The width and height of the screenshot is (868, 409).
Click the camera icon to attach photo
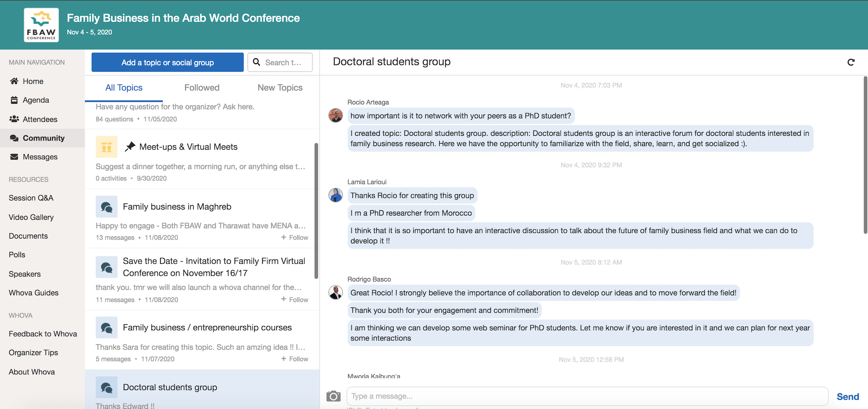[333, 396]
